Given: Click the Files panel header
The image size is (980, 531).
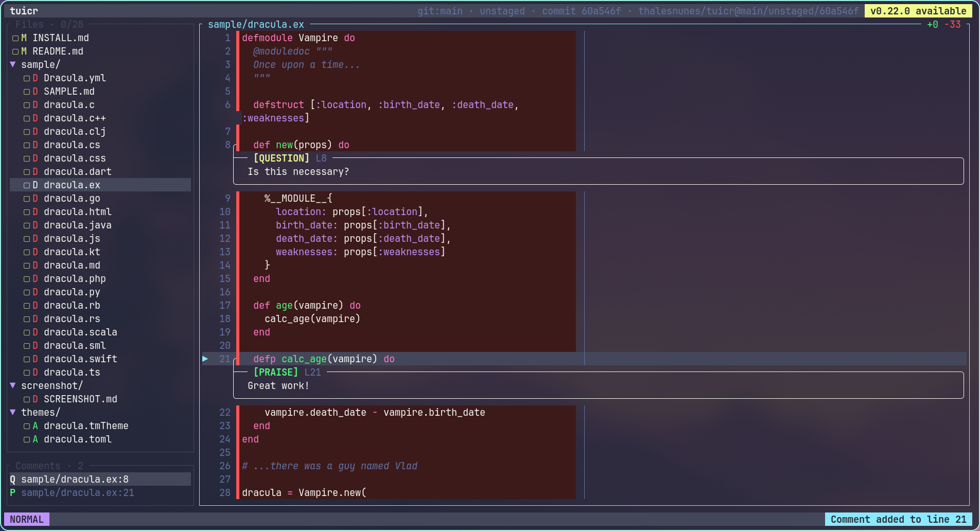Looking at the screenshot, I should 49,25.
